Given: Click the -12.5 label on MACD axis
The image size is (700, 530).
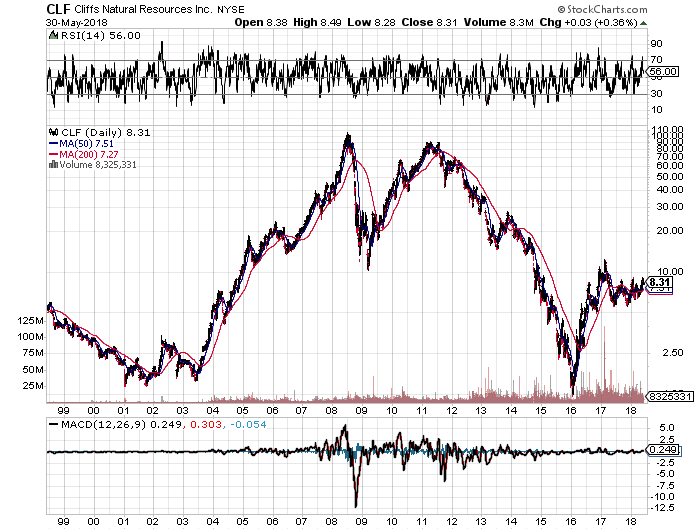Looking at the screenshot, I should (662, 508).
